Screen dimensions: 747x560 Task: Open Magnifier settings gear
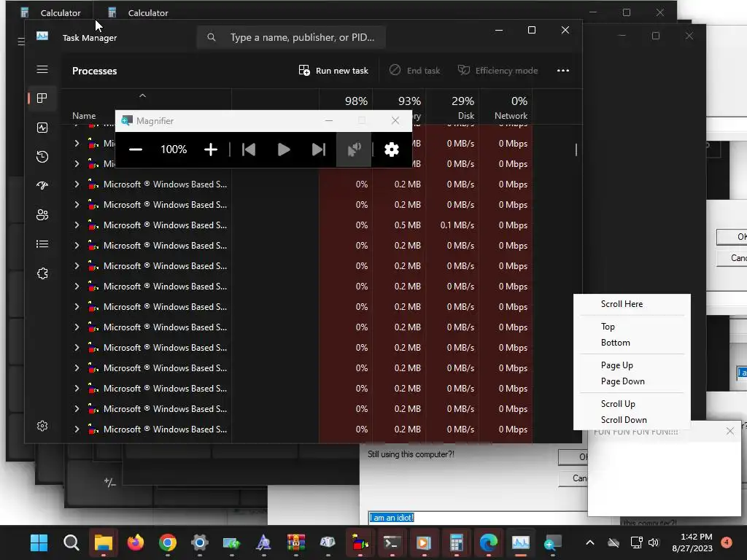click(392, 149)
